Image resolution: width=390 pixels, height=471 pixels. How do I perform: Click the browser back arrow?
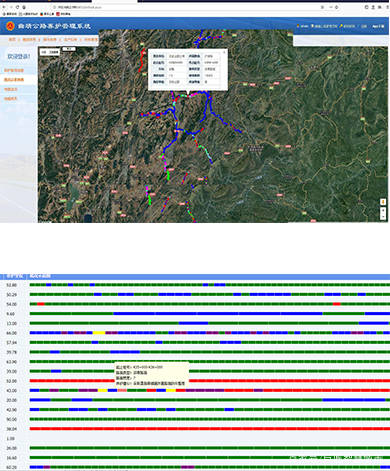coord(4,7)
